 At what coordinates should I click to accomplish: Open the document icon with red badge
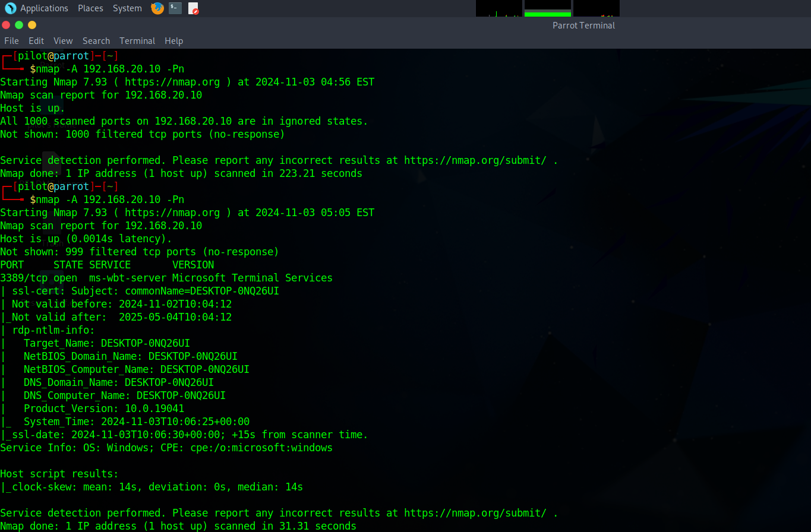point(193,8)
